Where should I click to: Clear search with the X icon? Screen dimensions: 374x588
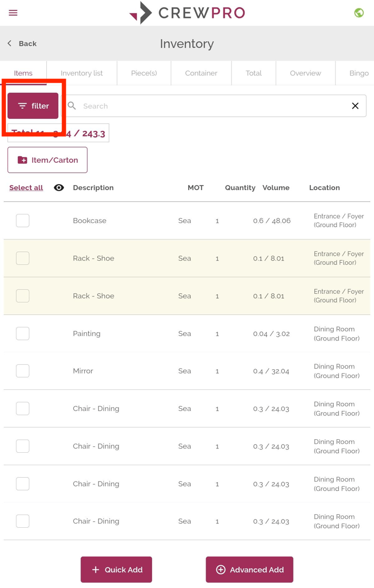tap(355, 106)
